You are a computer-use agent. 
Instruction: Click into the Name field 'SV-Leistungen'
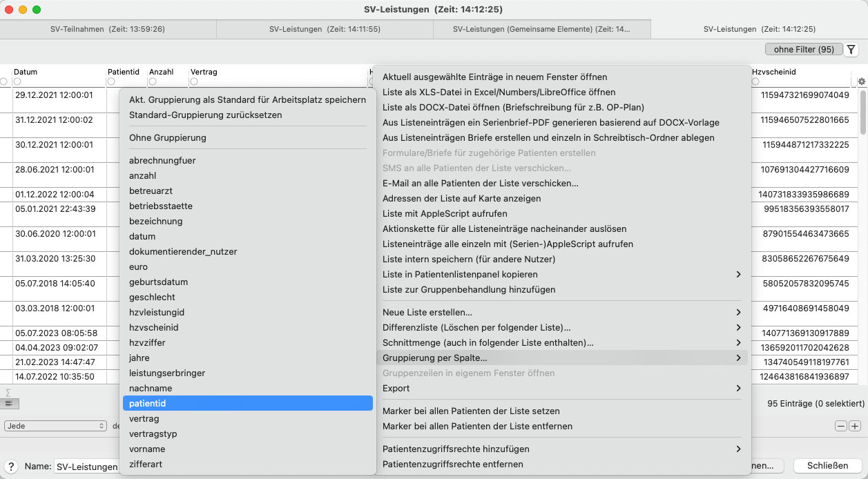tap(87, 467)
